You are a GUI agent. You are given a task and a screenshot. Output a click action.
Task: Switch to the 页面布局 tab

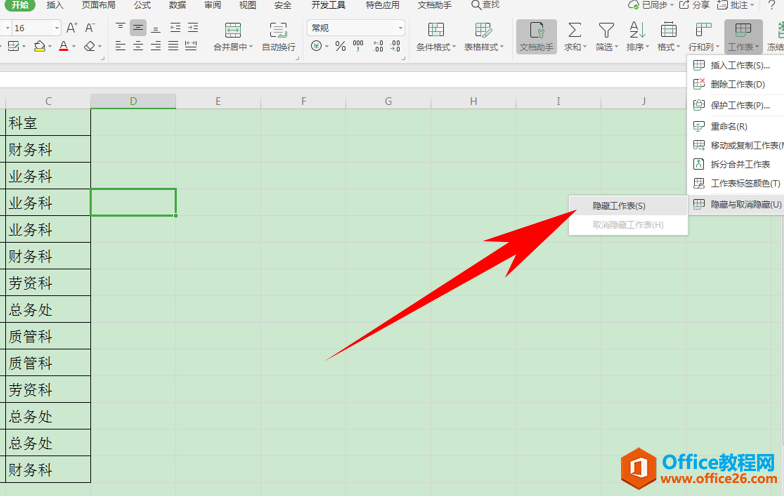98,5
